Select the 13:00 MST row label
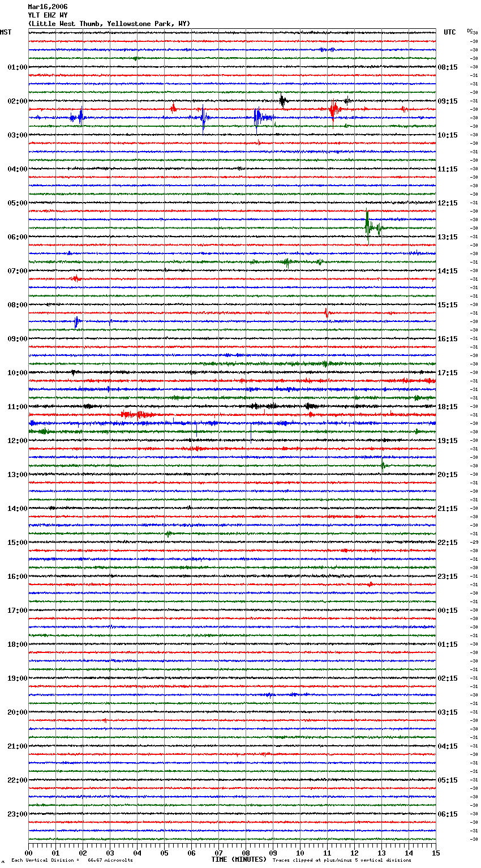This screenshot has width=481, height=868. (x=17, y=475)
